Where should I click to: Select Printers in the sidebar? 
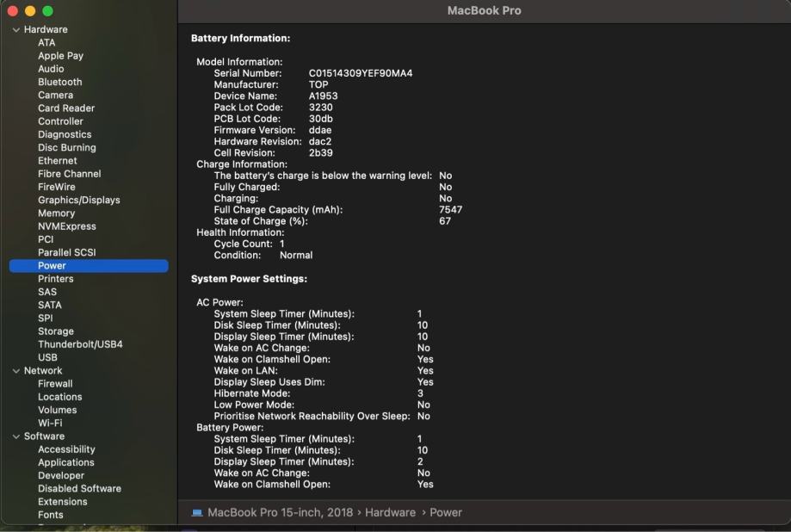coord(55,279)
